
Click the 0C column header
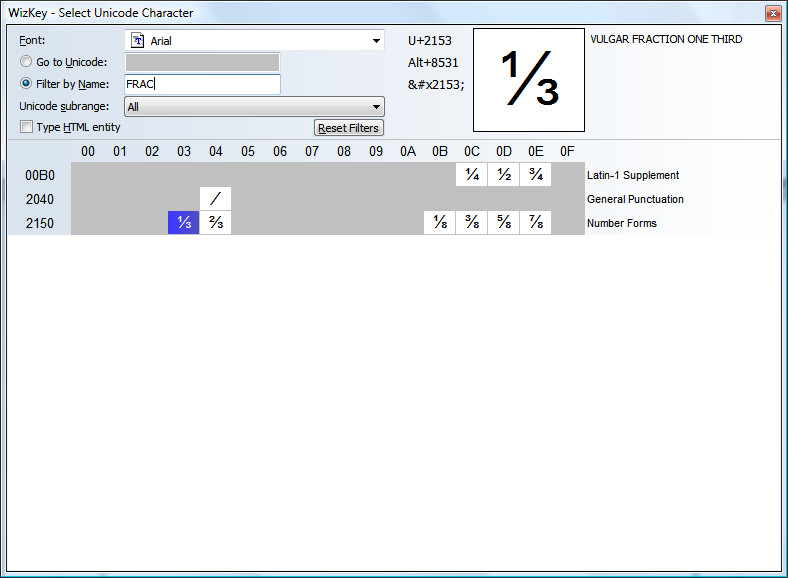coord(472,151)
